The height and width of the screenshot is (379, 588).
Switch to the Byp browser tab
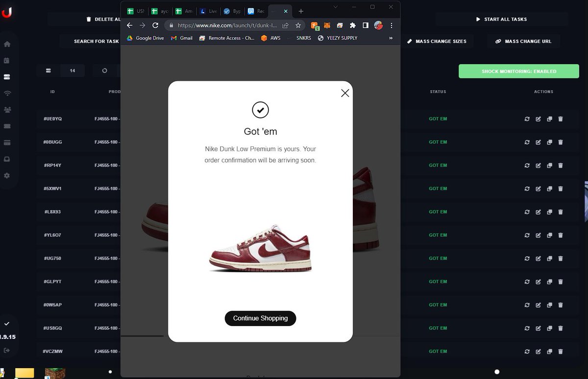tap(233, 11)
